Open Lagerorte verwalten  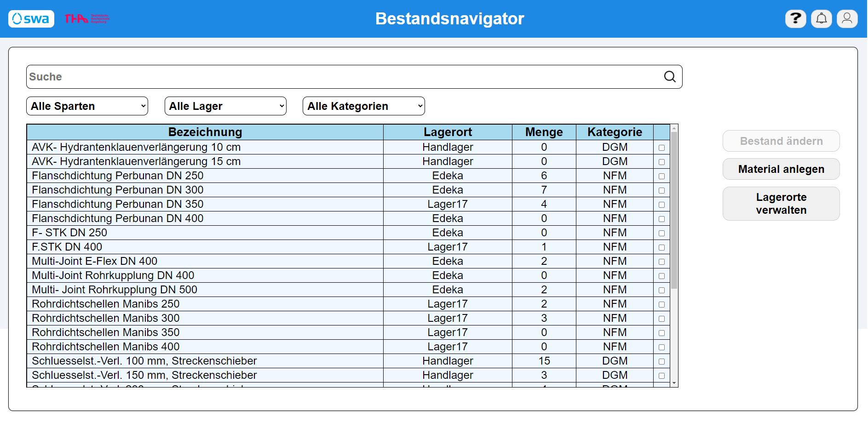pos(781,204)
